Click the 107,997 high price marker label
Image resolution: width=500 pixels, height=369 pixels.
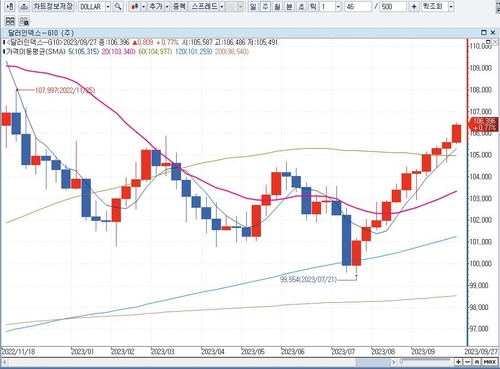tap(65, 90)
